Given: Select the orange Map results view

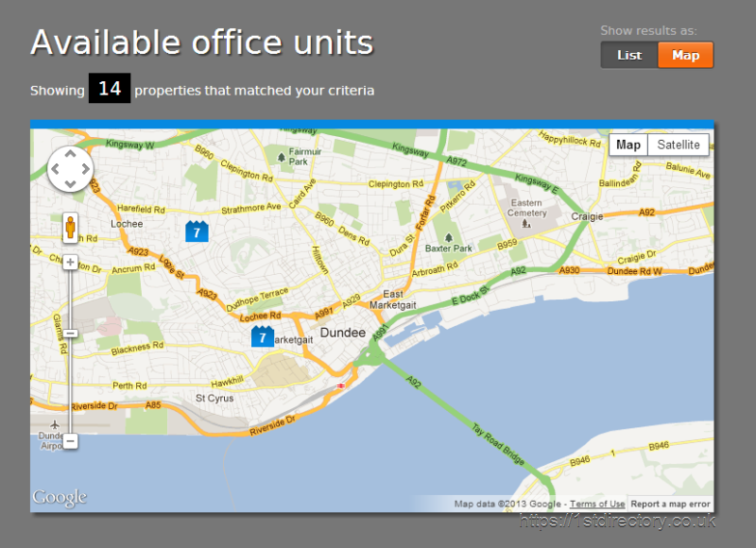Looking at the screenshot, I should tap(686, 55).
